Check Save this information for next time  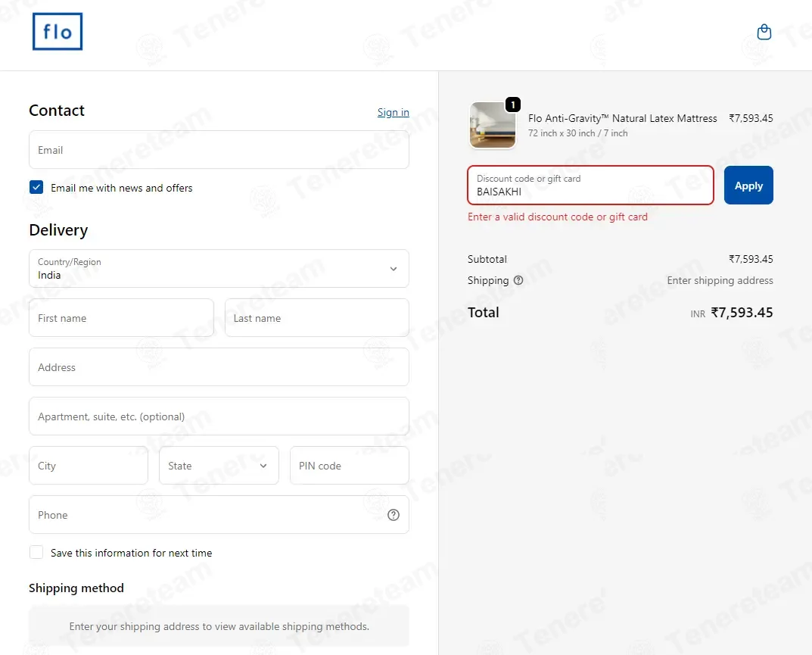[36, 553]
